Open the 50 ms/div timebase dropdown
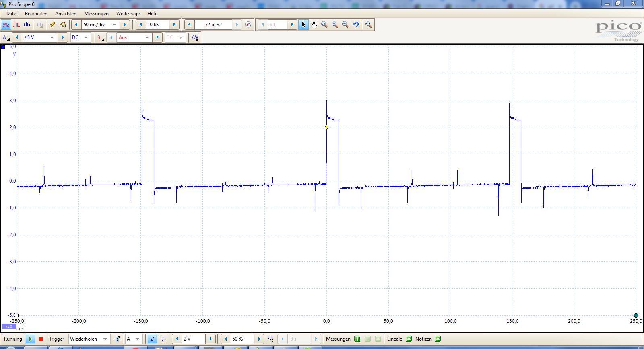 click(x=114, y=25)
